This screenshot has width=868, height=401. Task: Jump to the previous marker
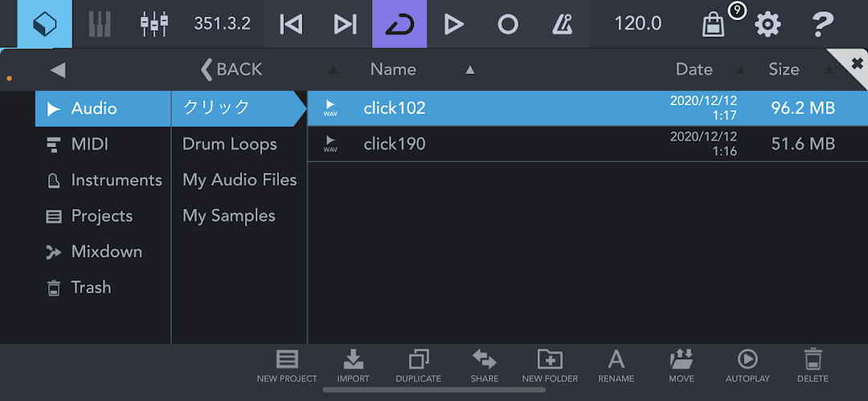(291, 24)
